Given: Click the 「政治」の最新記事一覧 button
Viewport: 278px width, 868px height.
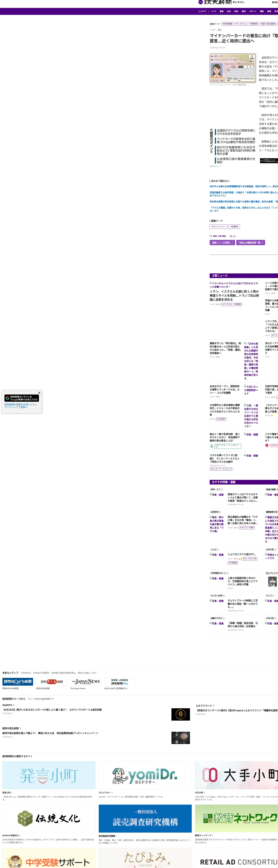Looking at the screenshot, I should point(251,243).
